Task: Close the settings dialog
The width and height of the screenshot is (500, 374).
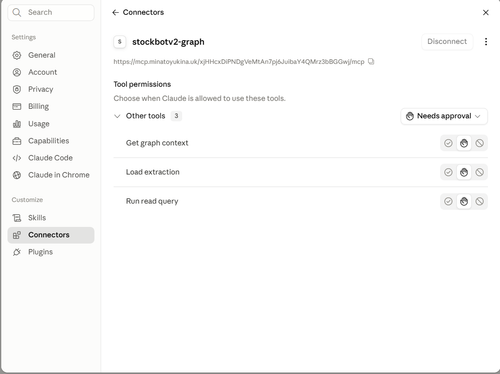Action: click(486, 12)
